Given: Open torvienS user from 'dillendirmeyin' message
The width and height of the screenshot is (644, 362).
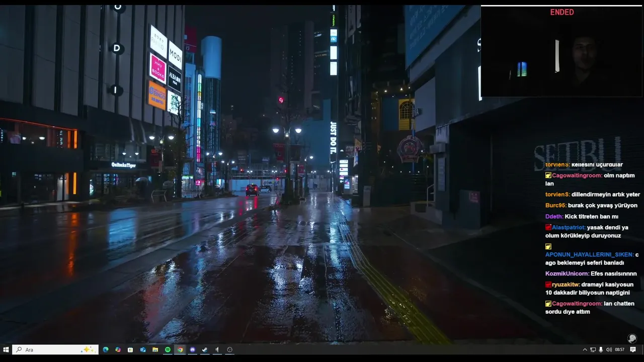Looking at the screenshot, I should [x=557, y=195].
